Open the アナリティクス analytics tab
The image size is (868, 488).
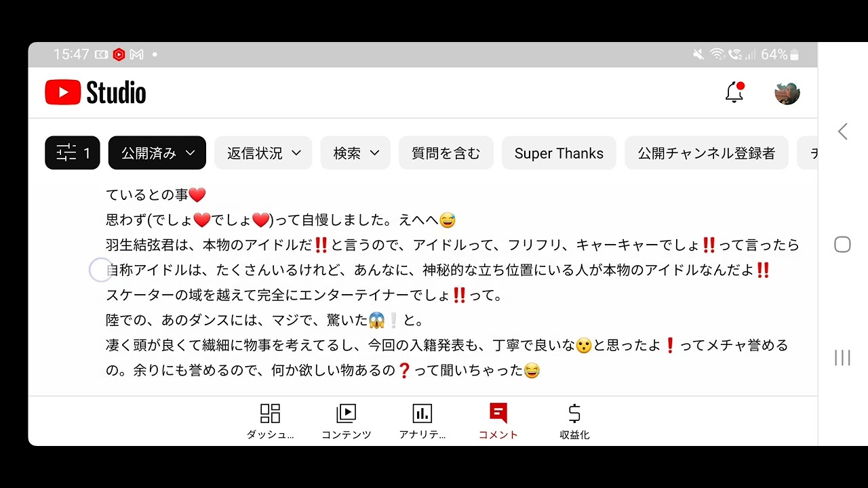tap(422, 422)
